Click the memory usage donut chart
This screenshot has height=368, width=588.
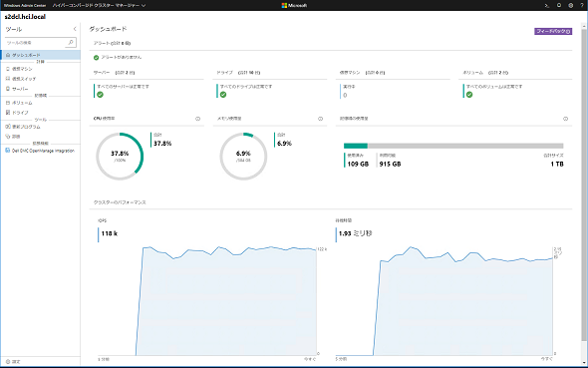[243, 156]
